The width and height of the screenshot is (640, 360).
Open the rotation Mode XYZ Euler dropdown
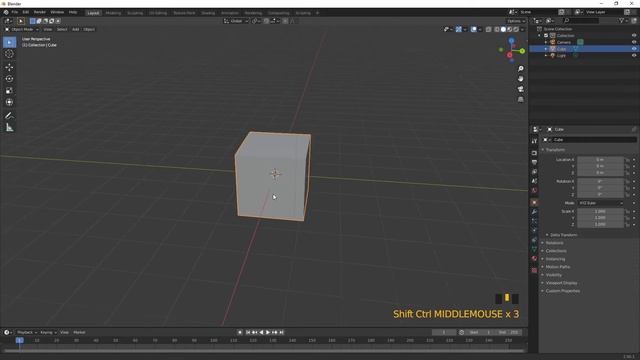click(x=601, y=203)
